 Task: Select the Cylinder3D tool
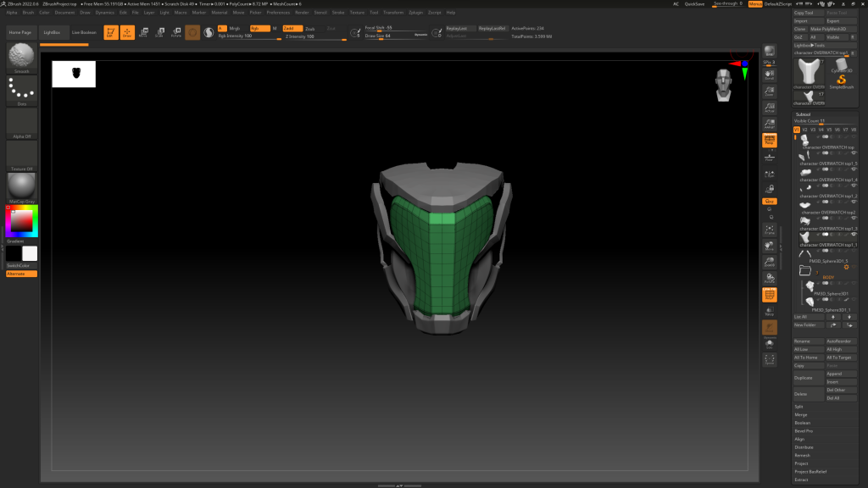842,66
